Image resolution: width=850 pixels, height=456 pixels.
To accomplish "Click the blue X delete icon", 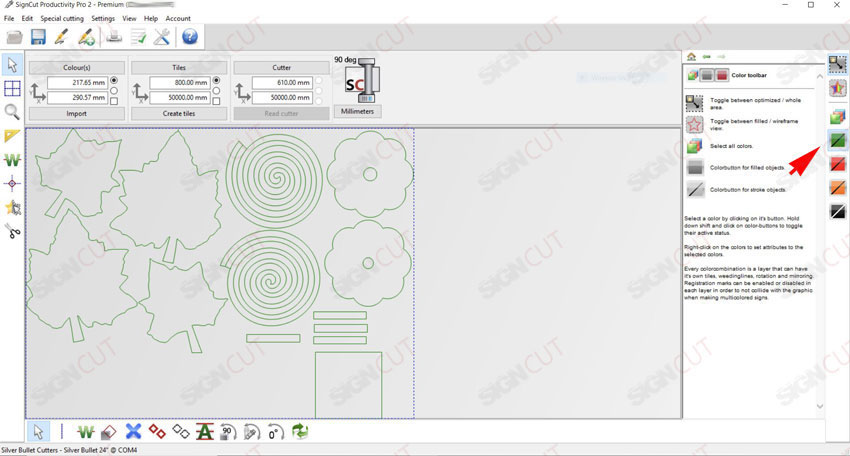I will (x=133, y=432).
